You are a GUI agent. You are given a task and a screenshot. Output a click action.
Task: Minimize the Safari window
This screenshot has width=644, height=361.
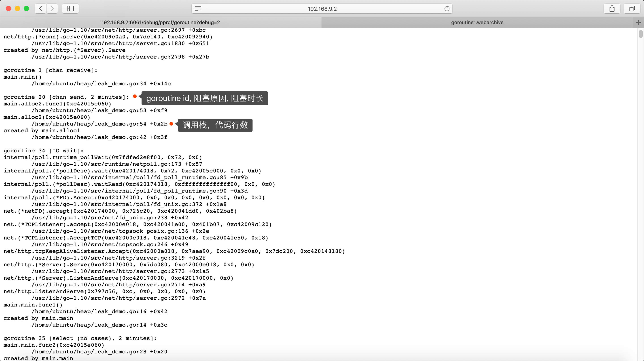click(17, 8)
